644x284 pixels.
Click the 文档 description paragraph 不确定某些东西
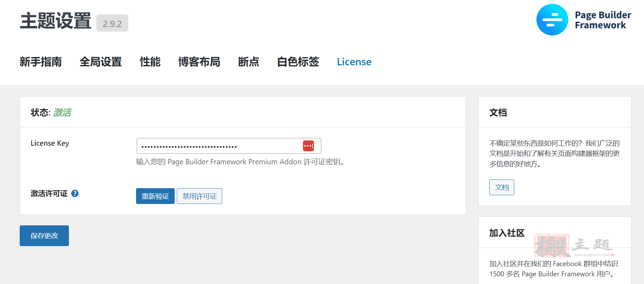(x=554, y=153)
